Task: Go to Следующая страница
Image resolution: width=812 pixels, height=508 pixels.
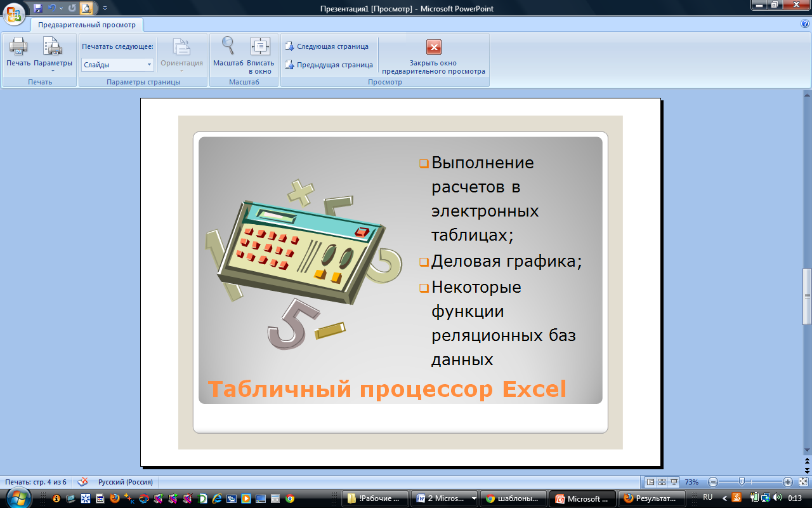Action: (x=327, y=46)
